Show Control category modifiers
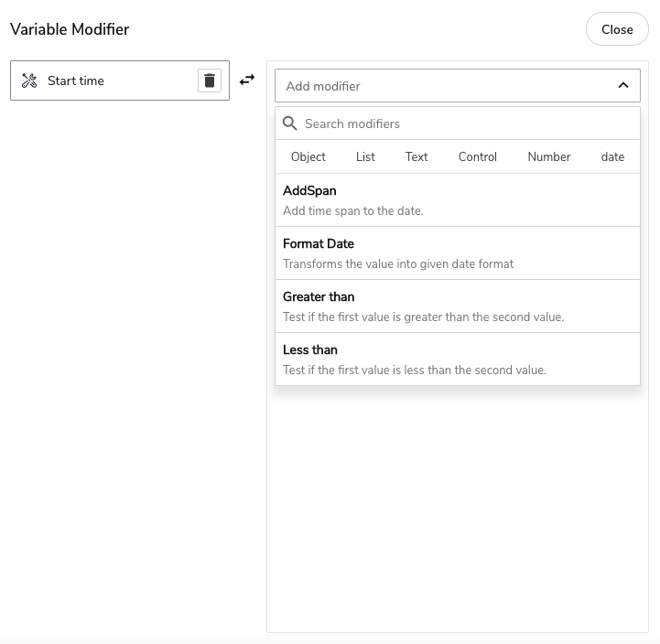This screenshot has width=660, height=644. (x=478, y=156)
